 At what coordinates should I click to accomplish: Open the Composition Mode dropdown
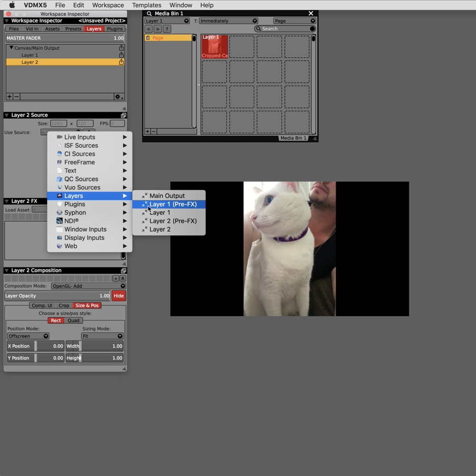click(x=89, y=286)
